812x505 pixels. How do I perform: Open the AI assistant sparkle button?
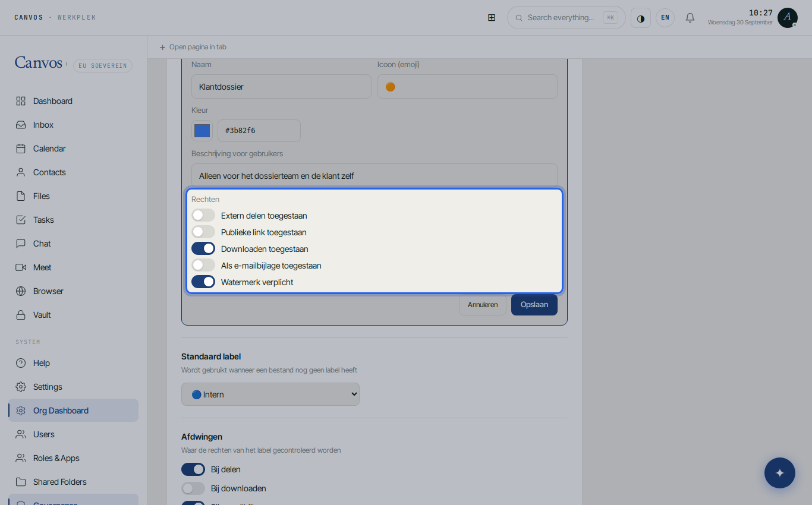tap(780, 473)
